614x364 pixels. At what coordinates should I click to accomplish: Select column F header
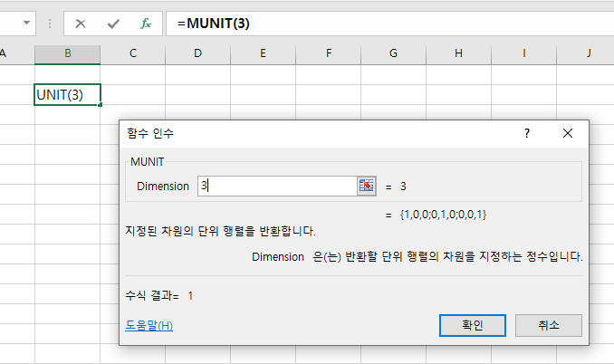[x=328, y=53]
